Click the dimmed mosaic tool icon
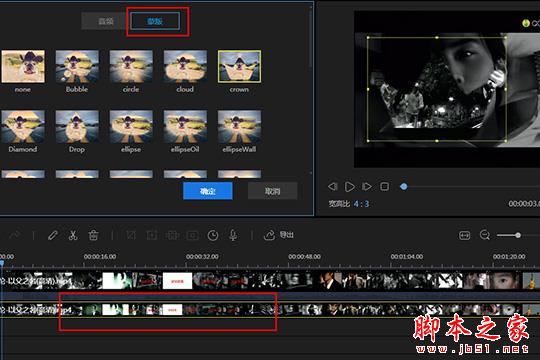 [172, 235]
